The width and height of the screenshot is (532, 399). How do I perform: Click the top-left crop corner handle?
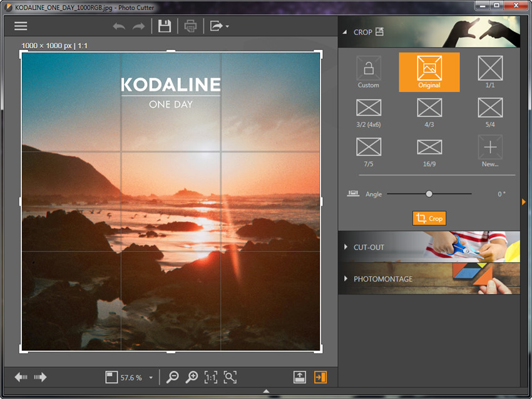coord(23,54)
